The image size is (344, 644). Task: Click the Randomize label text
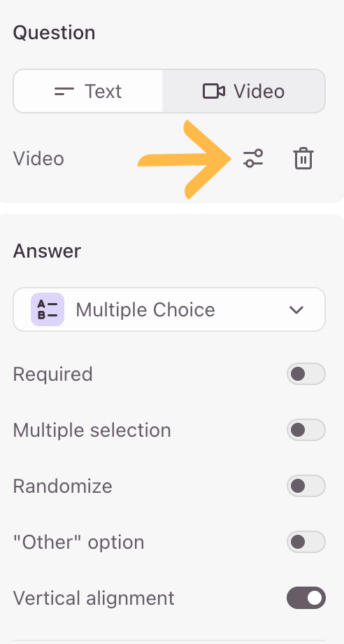click(63, 486)
